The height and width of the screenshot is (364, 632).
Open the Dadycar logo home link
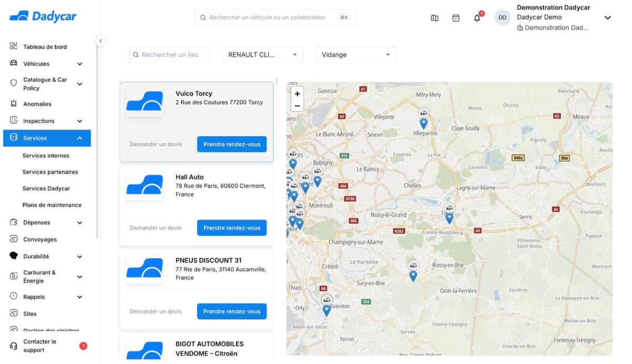[43, 16]
